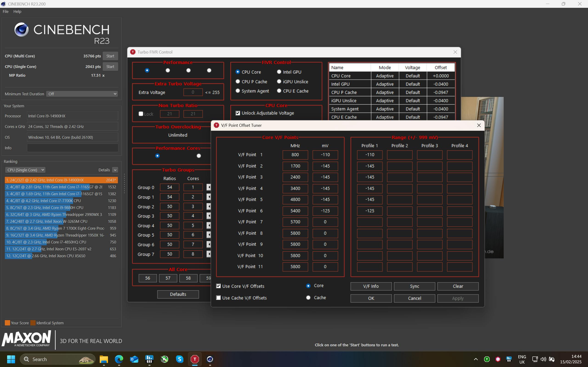The image size is (588, 367).
Task: Open Microsoft Edge from taskbar
Action: point(119,359)
